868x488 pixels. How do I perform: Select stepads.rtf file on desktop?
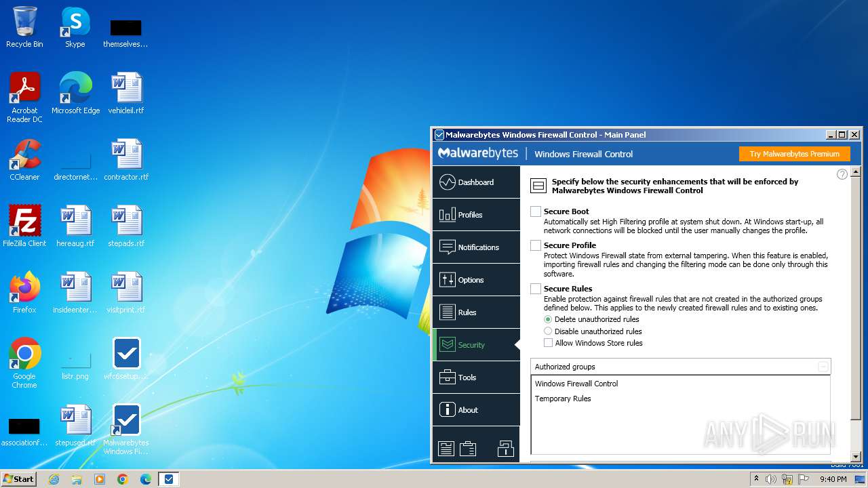point(126,226)
